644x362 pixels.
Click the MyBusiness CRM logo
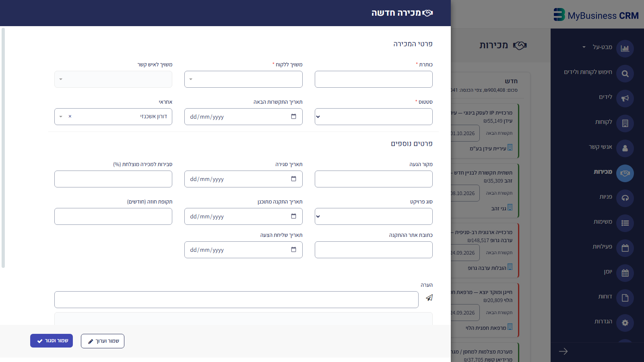596,15
